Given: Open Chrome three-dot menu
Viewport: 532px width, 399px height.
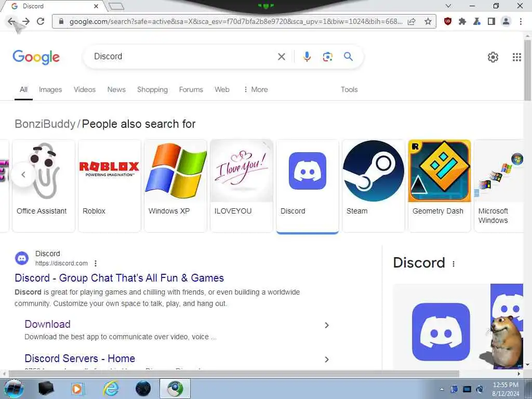Looking at the screenshot, I should pos(521,22).
